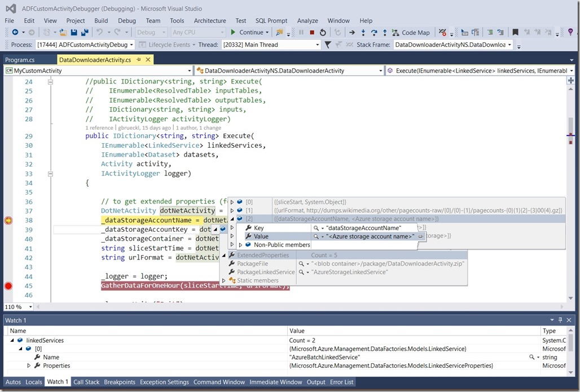Stop debugging with the red square
Viewport: 580px width, 392px height.
coord(312,33)
